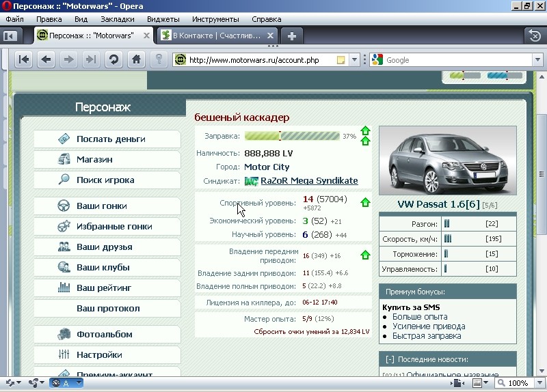Open the Магазин sidebar button
The width and height of the screenshot is (547, 392).
point(107,160)
